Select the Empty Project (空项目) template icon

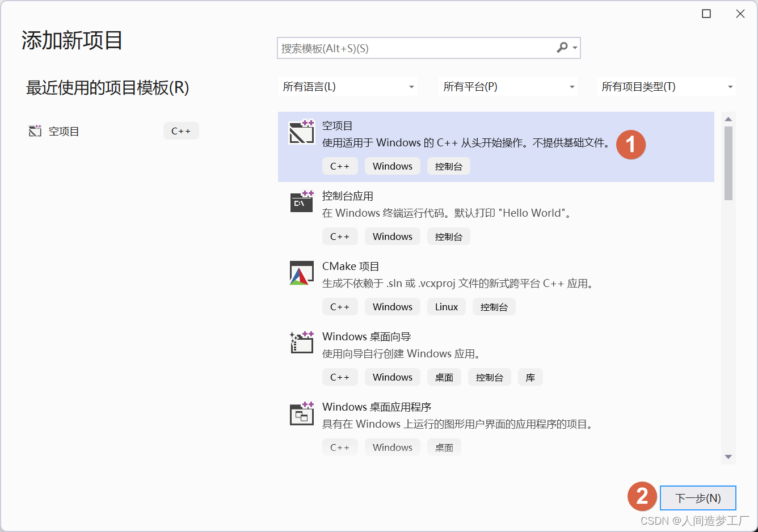coord(301,132)
